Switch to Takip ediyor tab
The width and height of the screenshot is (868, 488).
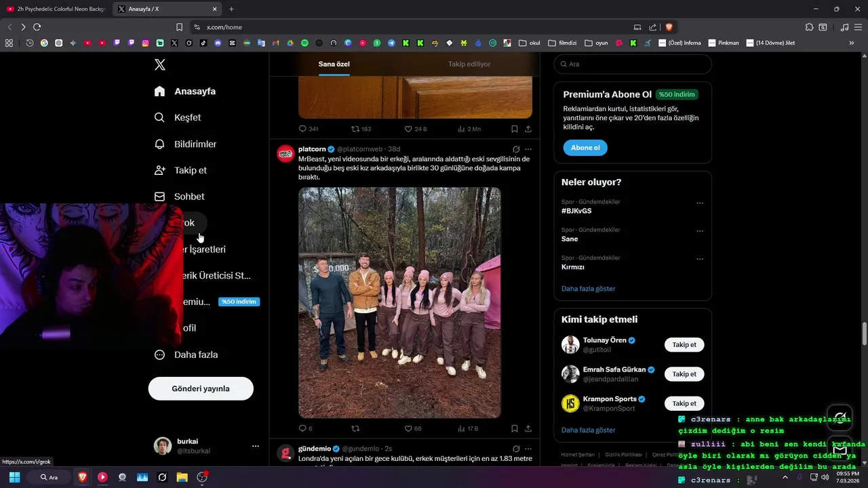pyautogui.click(x=469, y=64)
